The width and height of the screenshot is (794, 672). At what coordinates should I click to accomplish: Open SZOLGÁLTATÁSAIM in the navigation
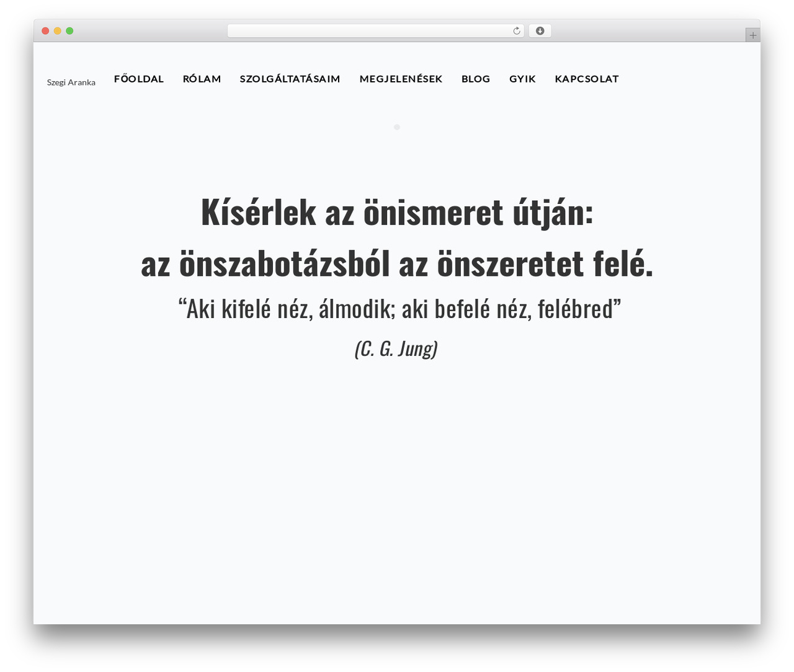[x=290, y=79]
